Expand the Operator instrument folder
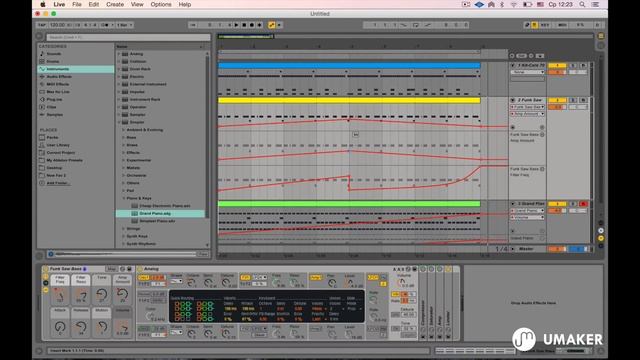The height and width of the screenshot is (360, 640). pyautogui.click(x=119, y=107)
